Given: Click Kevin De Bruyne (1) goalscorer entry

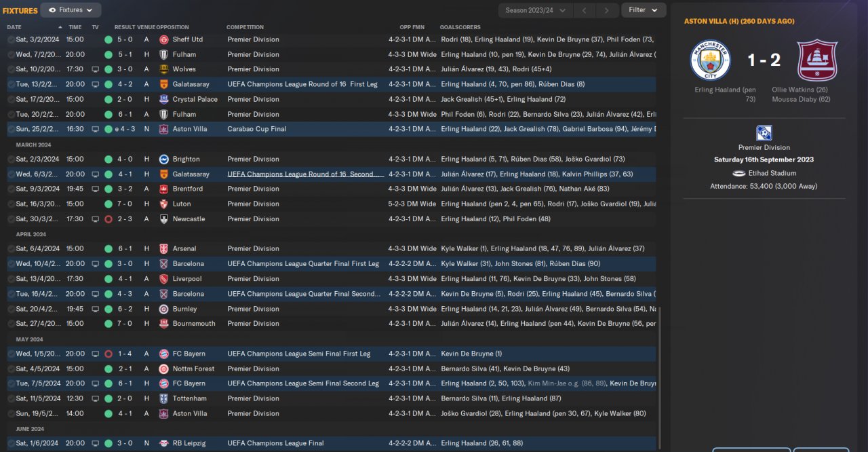Looking at the screenshot, I should pyautogui.click(x=472, y=354).
